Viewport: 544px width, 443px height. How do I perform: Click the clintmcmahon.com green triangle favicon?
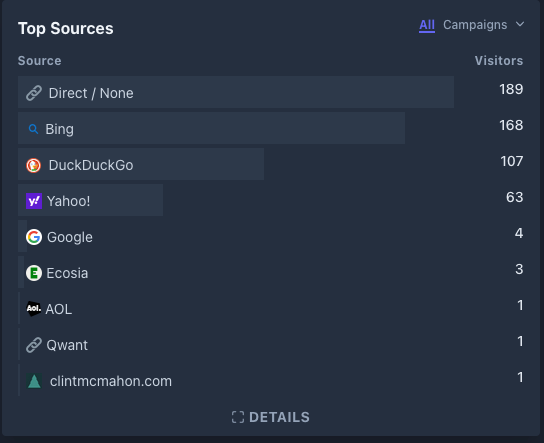34,381
